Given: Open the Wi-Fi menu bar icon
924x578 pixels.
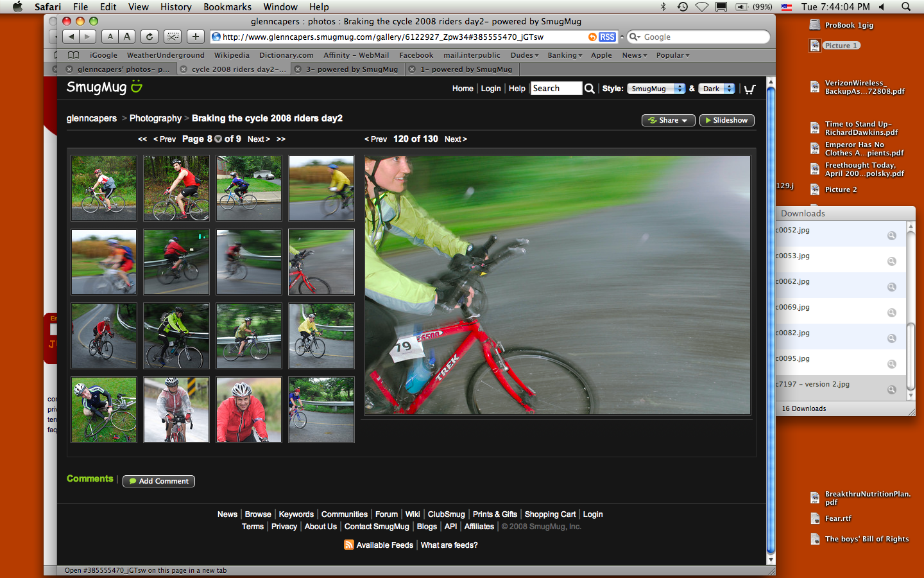Looking at the screenshot, I should (702, 6).
